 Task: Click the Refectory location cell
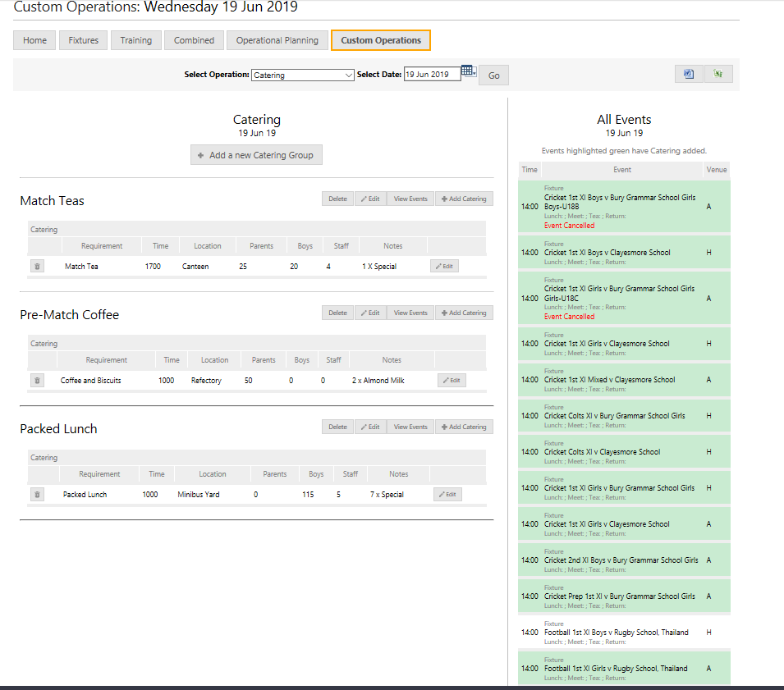206,380
